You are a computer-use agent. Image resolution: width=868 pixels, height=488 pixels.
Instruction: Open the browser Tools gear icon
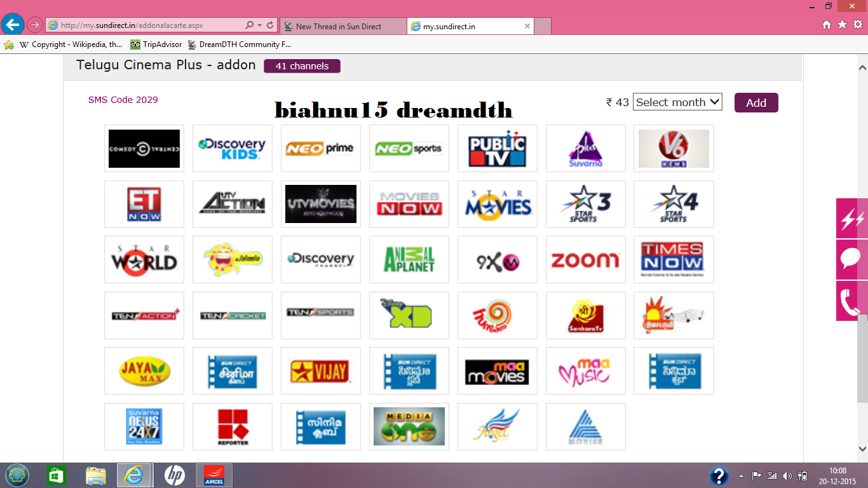tap(857, 25)
